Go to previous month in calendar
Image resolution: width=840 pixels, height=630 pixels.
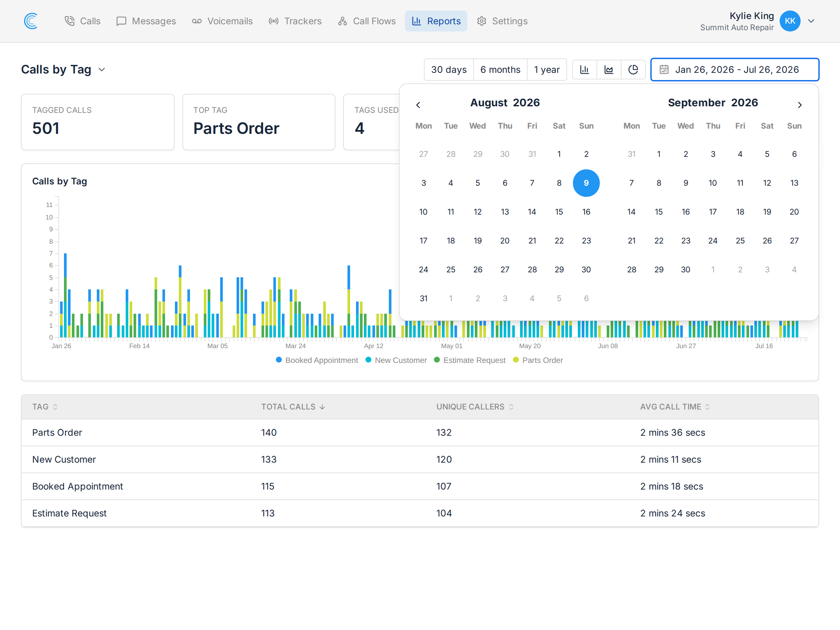418,105
